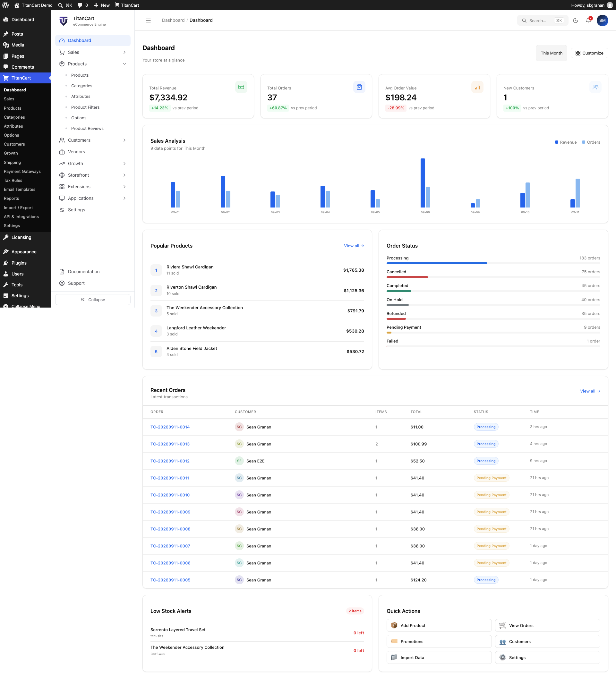Click the sidebar Settings sliders icon
Screen dimensions: 616x686
62,210
